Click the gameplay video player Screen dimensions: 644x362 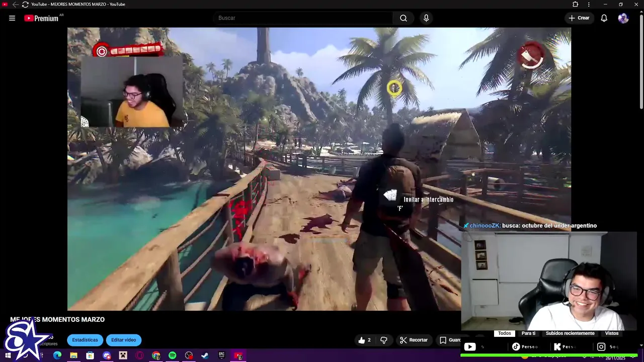pos(319,169)
